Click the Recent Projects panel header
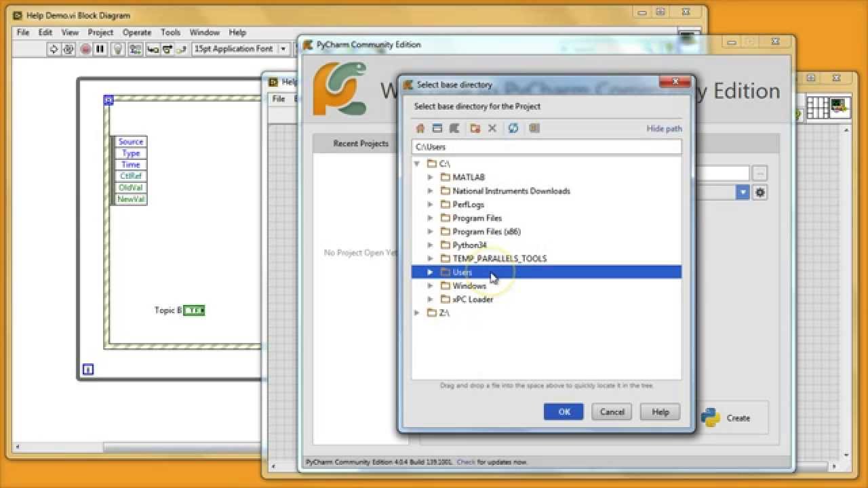Image resolution: width=868 pixels, height=488 pixels. tap(360, 144)
